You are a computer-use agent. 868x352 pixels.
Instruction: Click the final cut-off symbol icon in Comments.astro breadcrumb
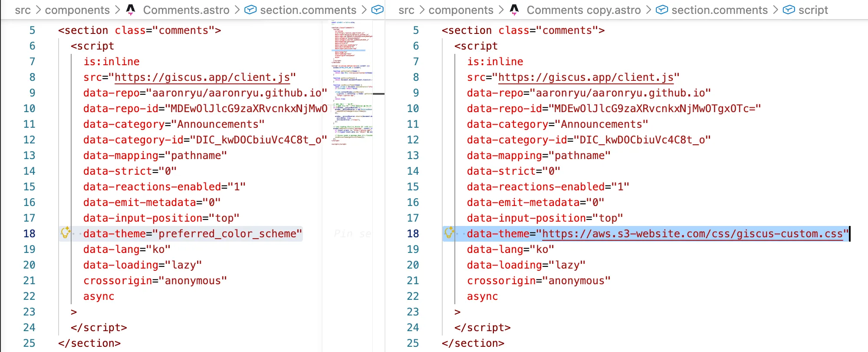pos(378,10)
